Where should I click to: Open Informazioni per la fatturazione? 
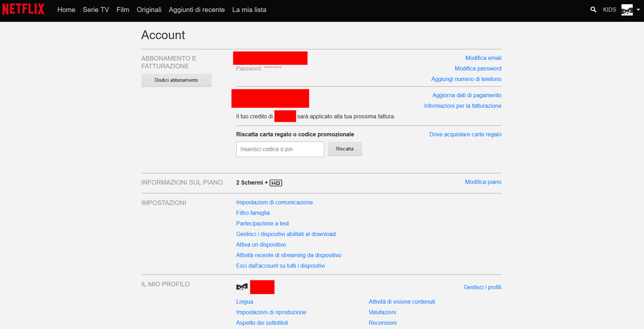pyautogui.click(x=463, y=106)
